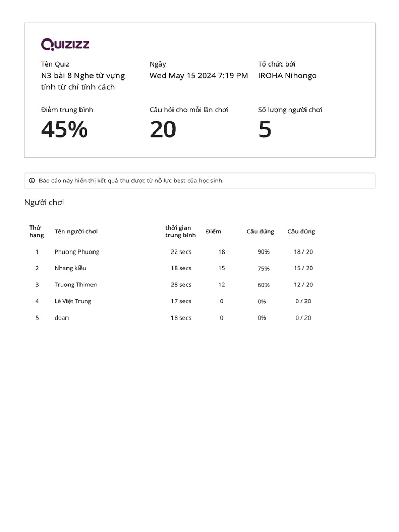Image resolution: width=399 pixels, height=532 pixels.
Task: Sort by Tên người chơi column header
Action: (76, 232)
